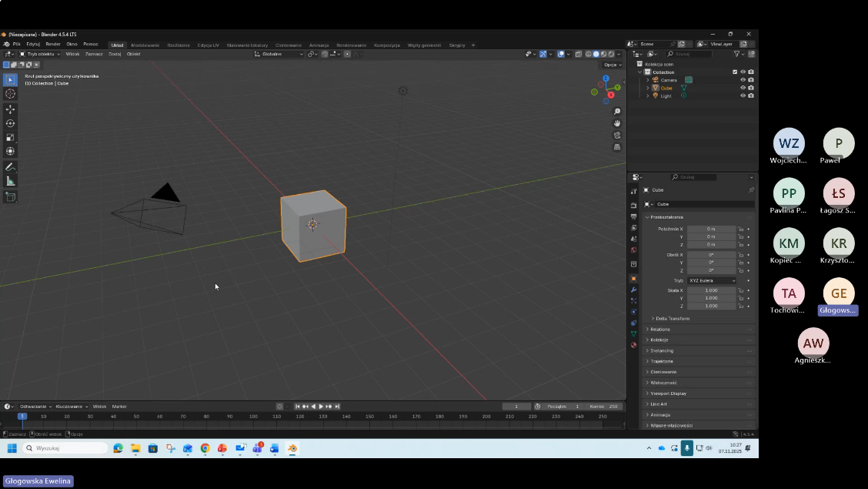Click the Skala X value field
Screen dimensions: 868x489
[x=711, y=290]
